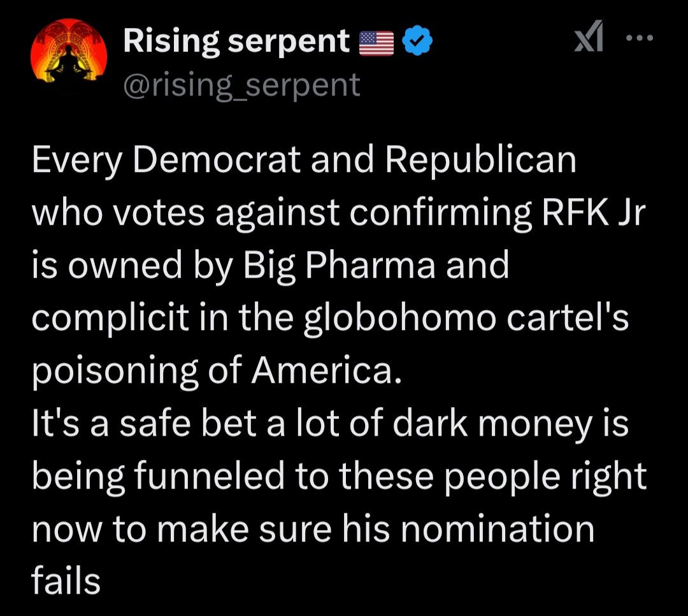Click the word "Democrat" in the first line
The image size is (688, 616).
[217, 160]
